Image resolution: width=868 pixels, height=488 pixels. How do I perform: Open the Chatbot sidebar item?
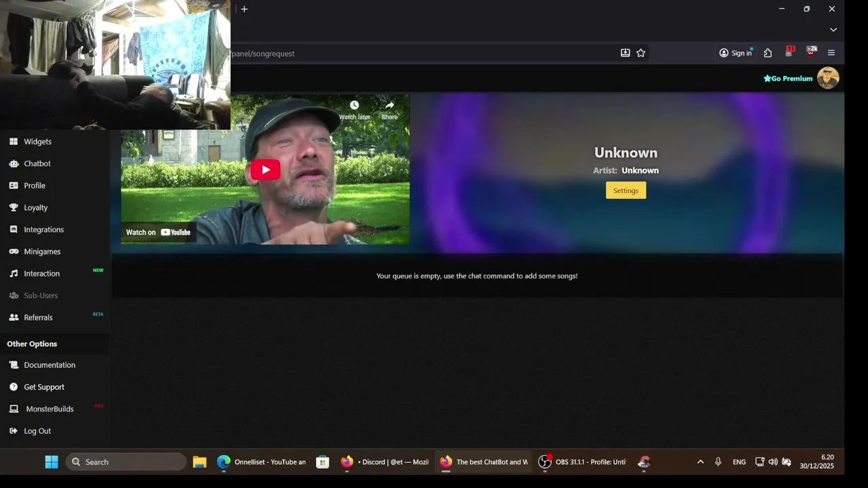37,163
